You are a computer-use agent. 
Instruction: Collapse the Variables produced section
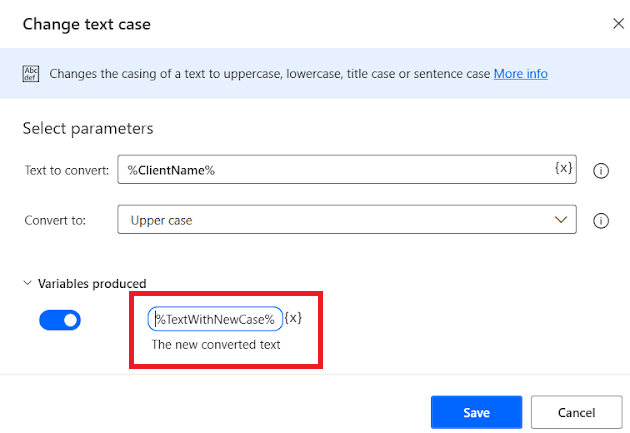[x=27, y=283]
